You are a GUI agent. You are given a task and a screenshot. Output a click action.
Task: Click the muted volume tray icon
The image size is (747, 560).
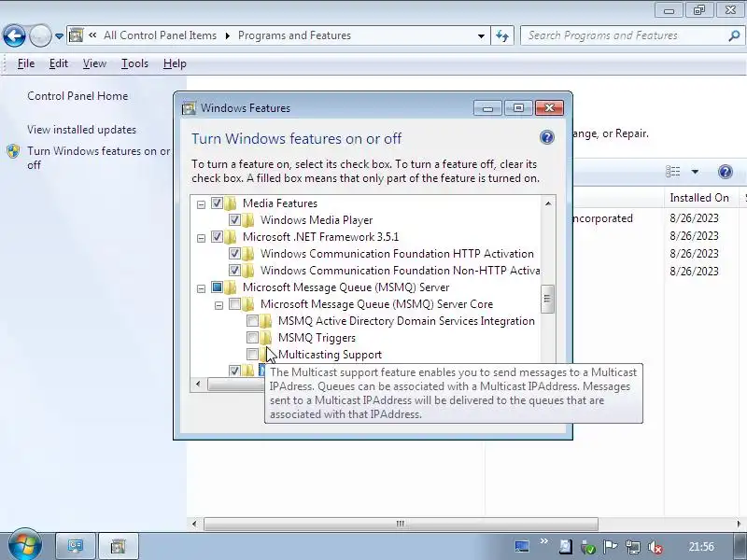click(x=655, y=547)
